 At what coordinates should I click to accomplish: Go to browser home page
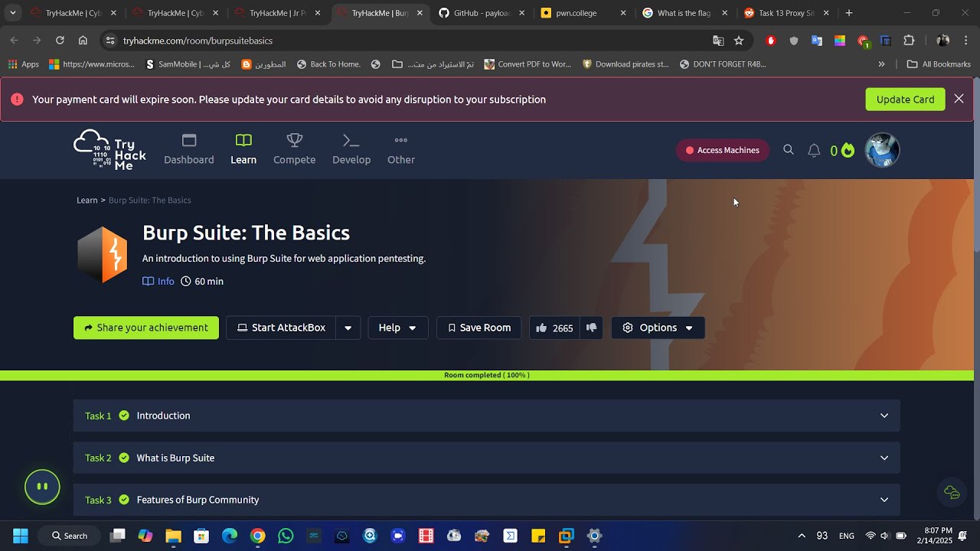coord(83,41)
